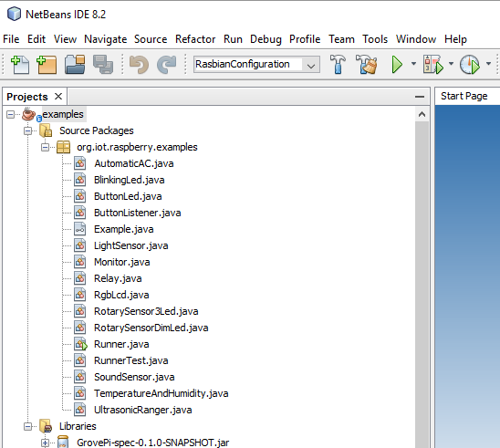Open the Source menu
500x448 pixels.
point(151,39)
